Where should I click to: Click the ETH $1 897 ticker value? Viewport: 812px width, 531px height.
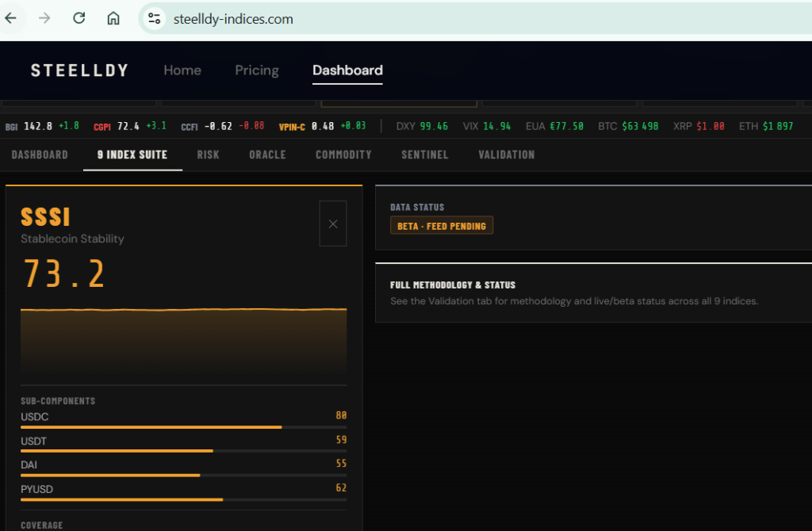(x=766, y=126)
